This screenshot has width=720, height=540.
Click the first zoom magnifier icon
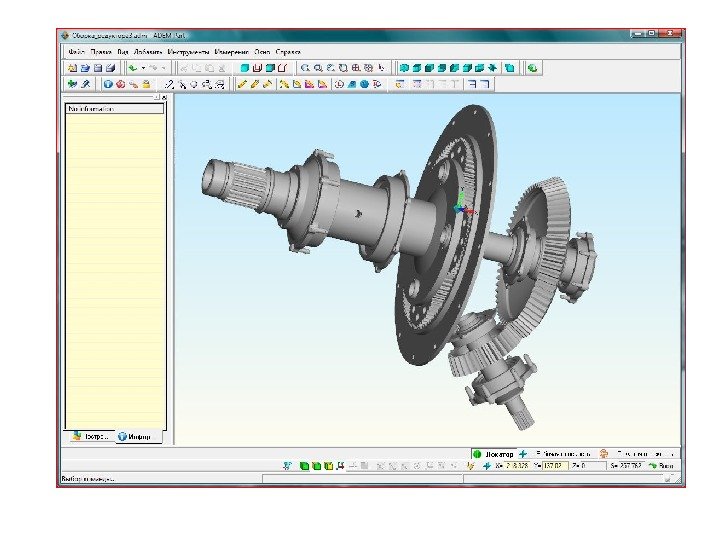[x=305, y=68]
